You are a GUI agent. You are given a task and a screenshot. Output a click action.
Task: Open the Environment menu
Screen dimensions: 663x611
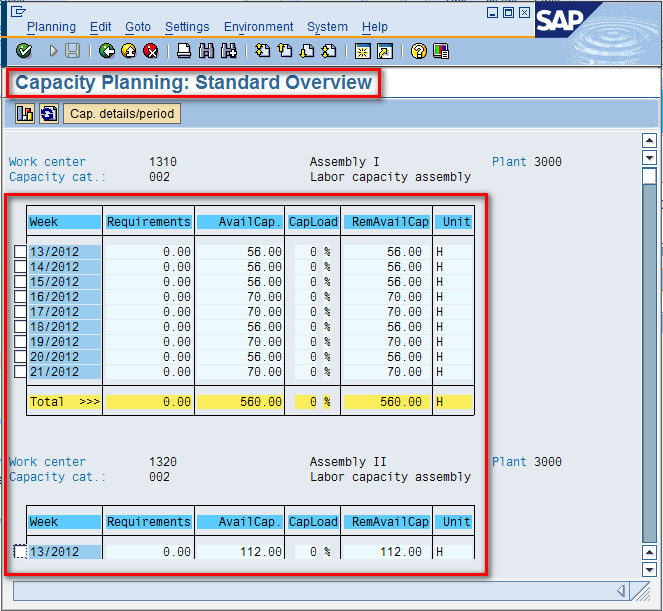(x=258, y=27)
